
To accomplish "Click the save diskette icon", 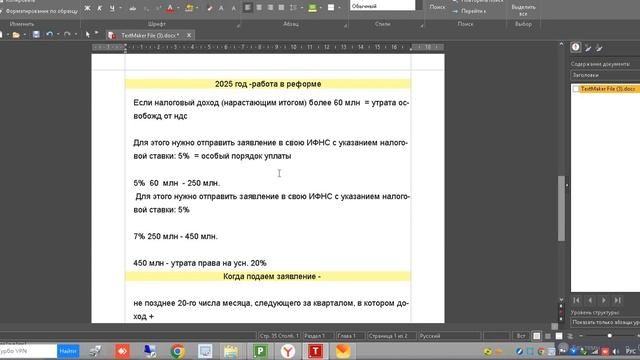I will (x=36, y=35).
